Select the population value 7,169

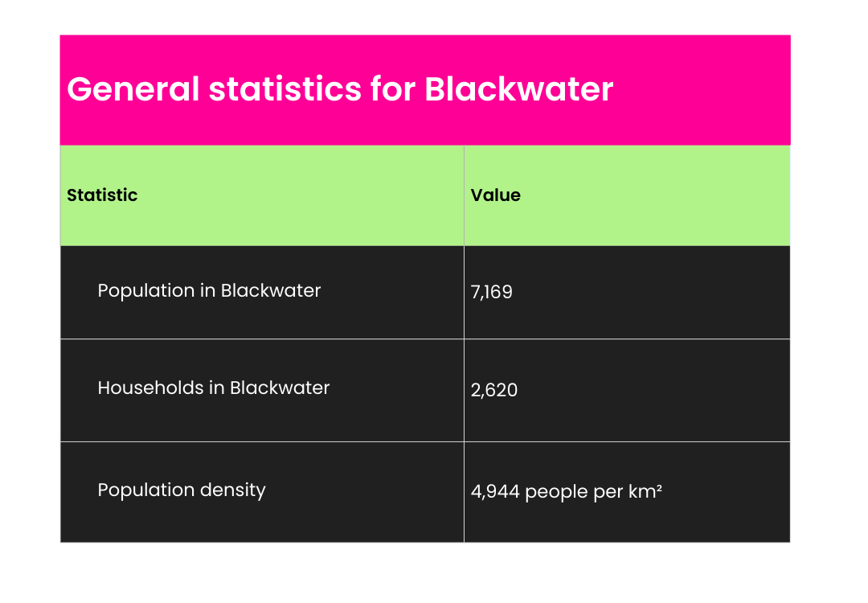pyautogui.click(x=491, y=292)
